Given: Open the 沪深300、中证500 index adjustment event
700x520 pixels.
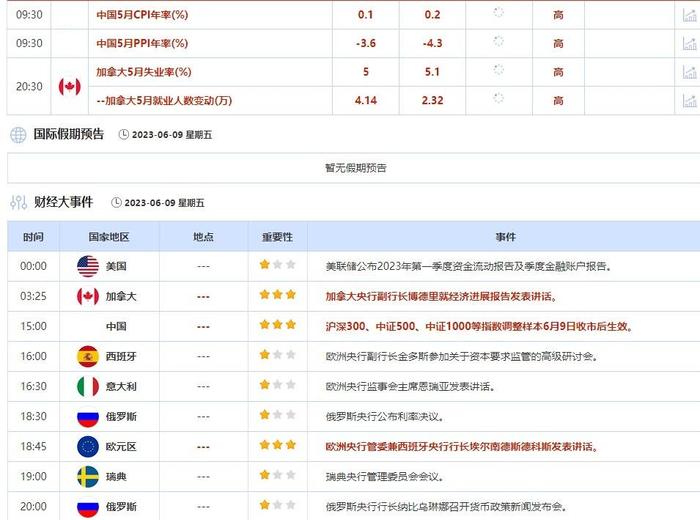Looking at the screenshot, I should click(x=479, y=326).
